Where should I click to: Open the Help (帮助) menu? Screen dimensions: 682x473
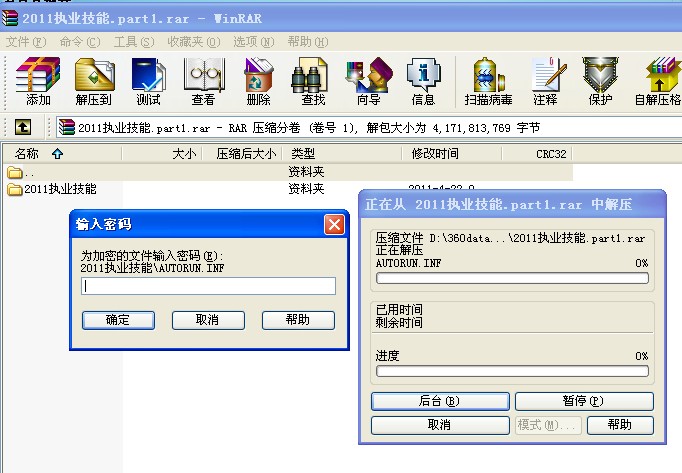point(308,42)
